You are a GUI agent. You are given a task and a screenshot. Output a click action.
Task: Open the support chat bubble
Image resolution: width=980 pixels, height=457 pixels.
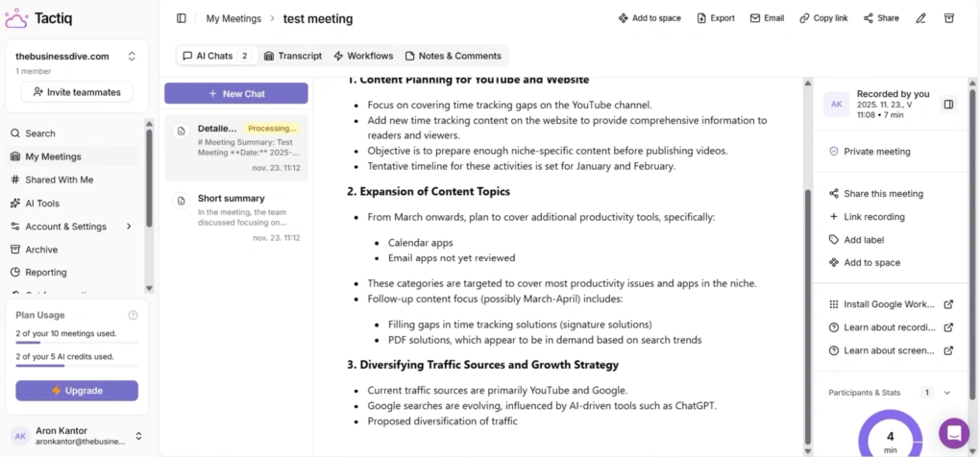(x=954, y=433)
